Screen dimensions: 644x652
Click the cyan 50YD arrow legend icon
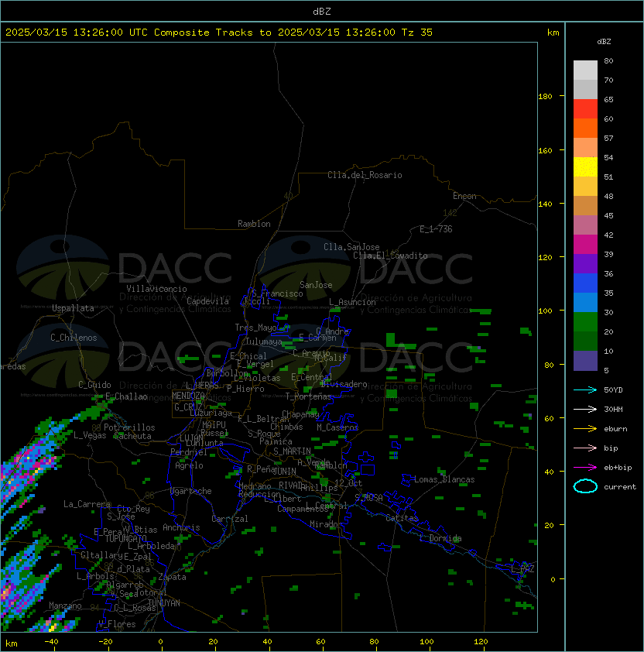(x=585, y=390)
